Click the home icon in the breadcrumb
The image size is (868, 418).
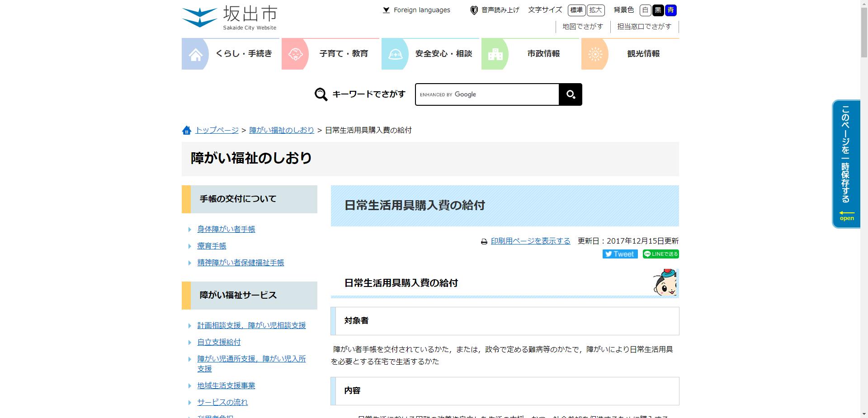point(187,130)
